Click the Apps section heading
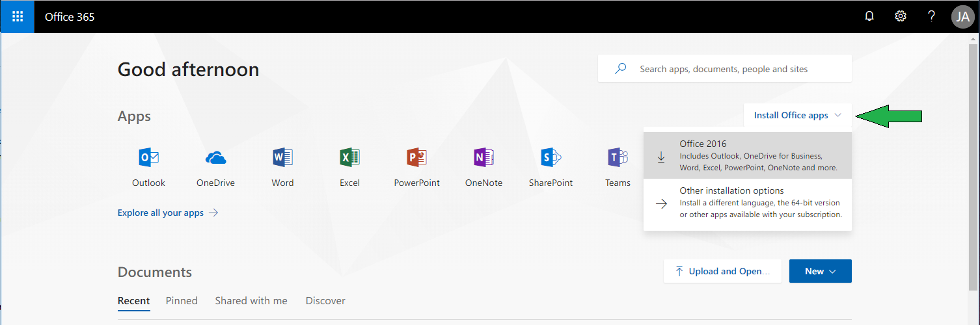The image size is (980, 325). (134, 116)
